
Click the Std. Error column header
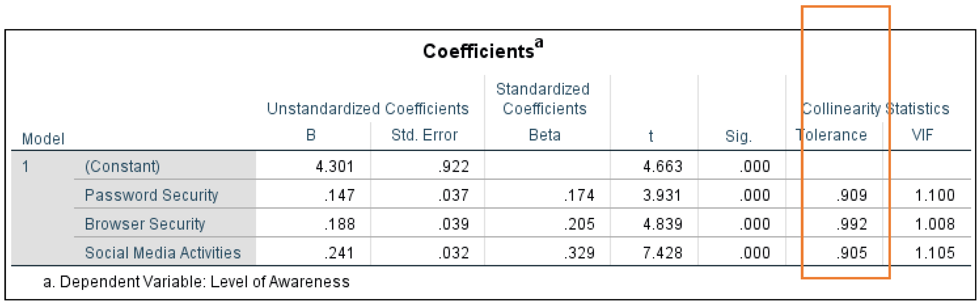click(424, 135)
